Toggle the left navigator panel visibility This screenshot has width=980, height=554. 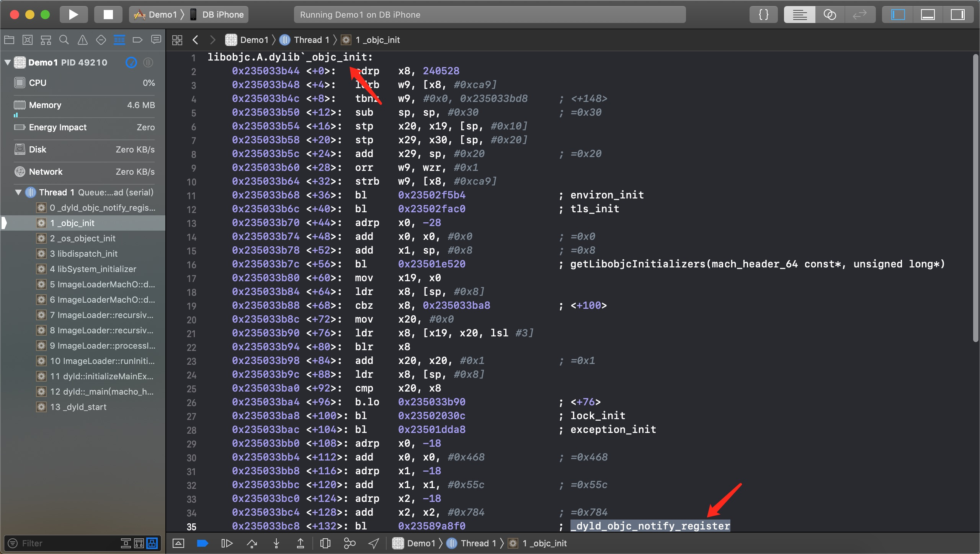(x=898, y=15)
